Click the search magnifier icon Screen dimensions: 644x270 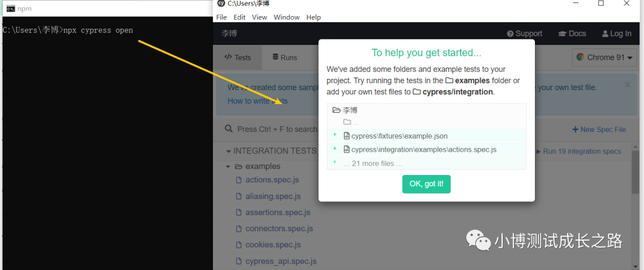pyautogui.click(x=229, y=129)
